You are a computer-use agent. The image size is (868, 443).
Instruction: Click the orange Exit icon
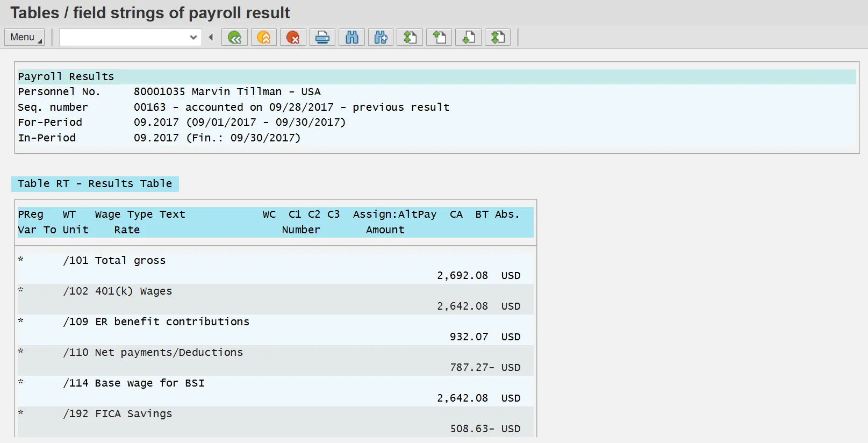264,38
